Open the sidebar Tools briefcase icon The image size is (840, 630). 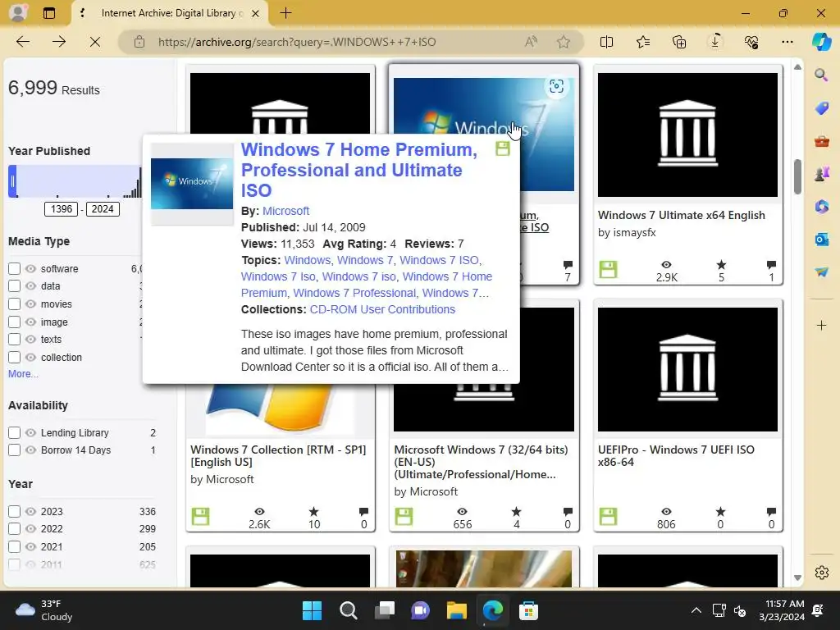pos(821,141)
